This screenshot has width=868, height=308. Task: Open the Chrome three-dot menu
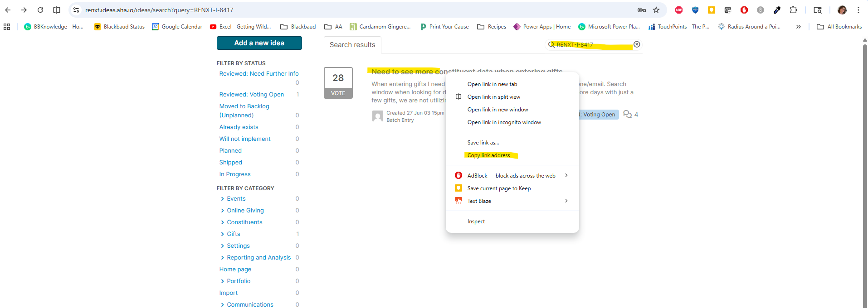858,10
